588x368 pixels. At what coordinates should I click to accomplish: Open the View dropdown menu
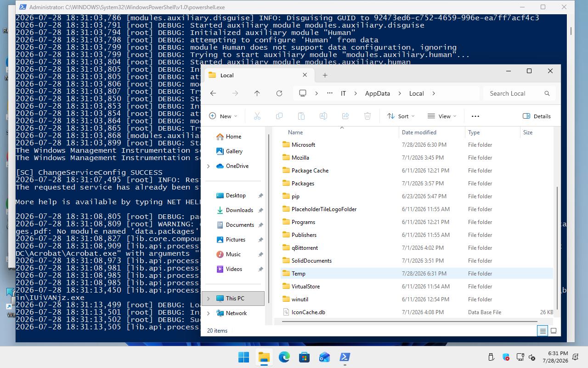click(442, 116)
